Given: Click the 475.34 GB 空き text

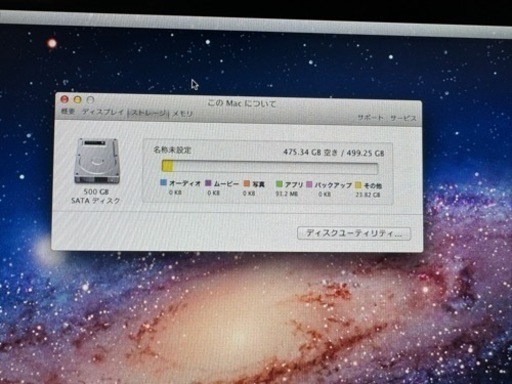Looking at the screenshot, I should click(310, 152).
